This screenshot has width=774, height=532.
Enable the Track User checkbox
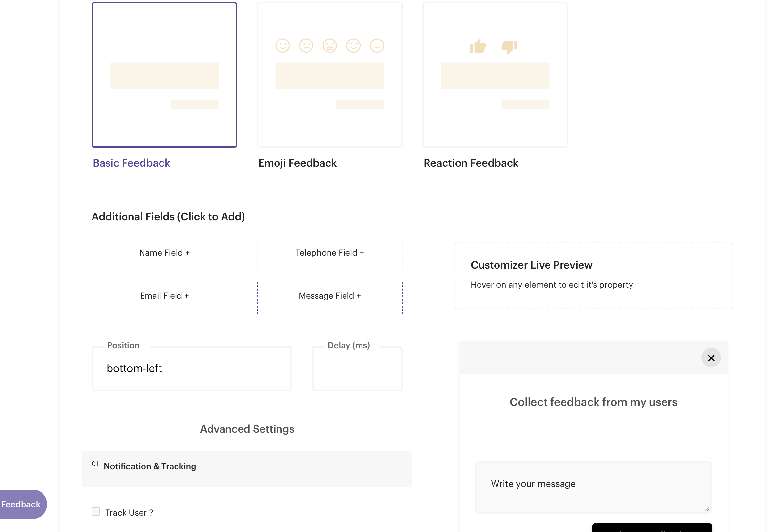tap(96, 511)
